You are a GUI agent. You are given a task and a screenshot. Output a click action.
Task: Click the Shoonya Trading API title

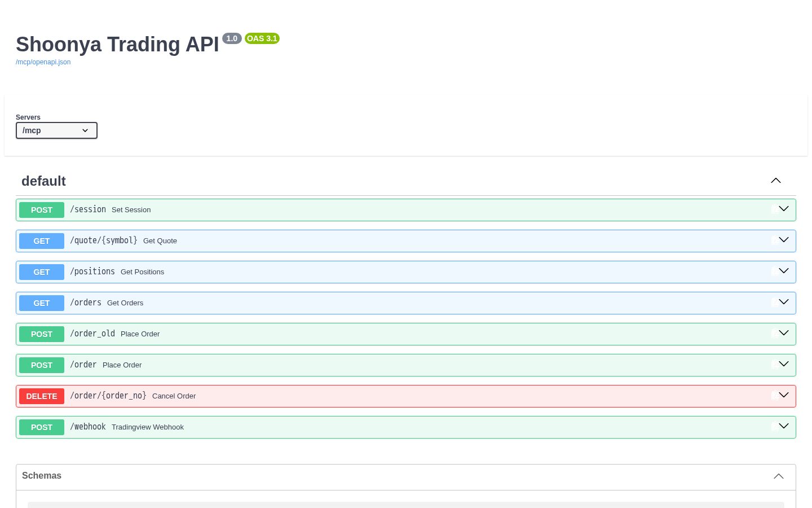tap(117, 44)
